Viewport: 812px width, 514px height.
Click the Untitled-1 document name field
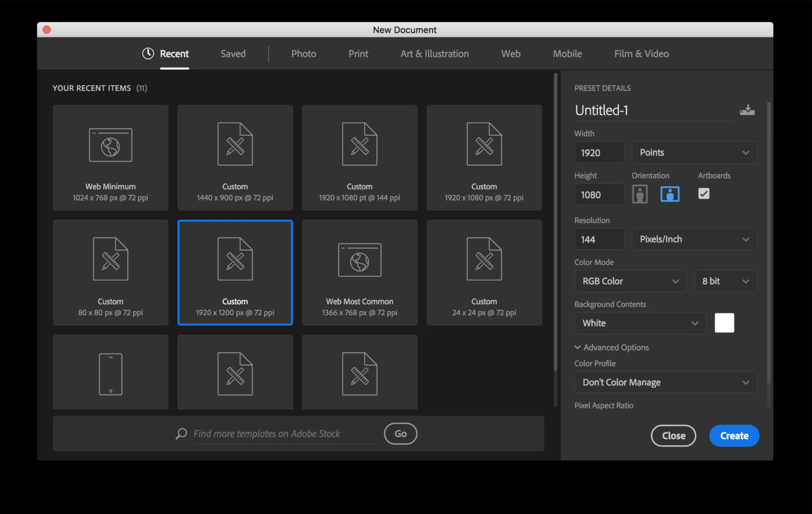coord(653,110)
